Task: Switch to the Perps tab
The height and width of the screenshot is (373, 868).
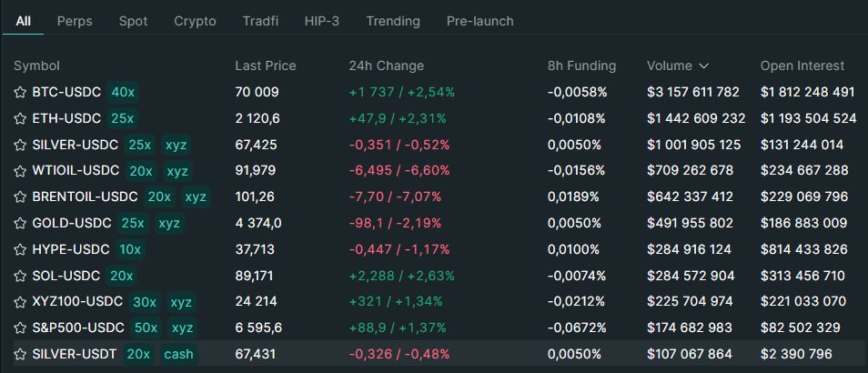Action: pyautogui.click(x=74, y=21)
